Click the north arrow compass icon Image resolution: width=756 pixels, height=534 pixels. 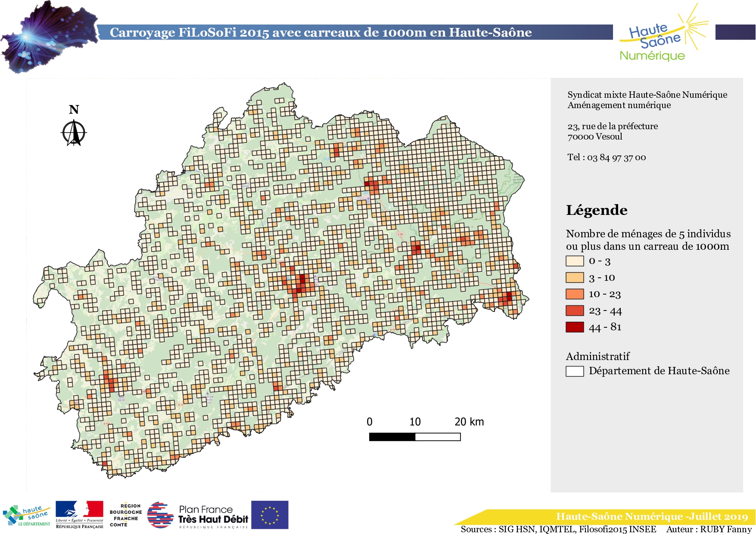[74, 133]
